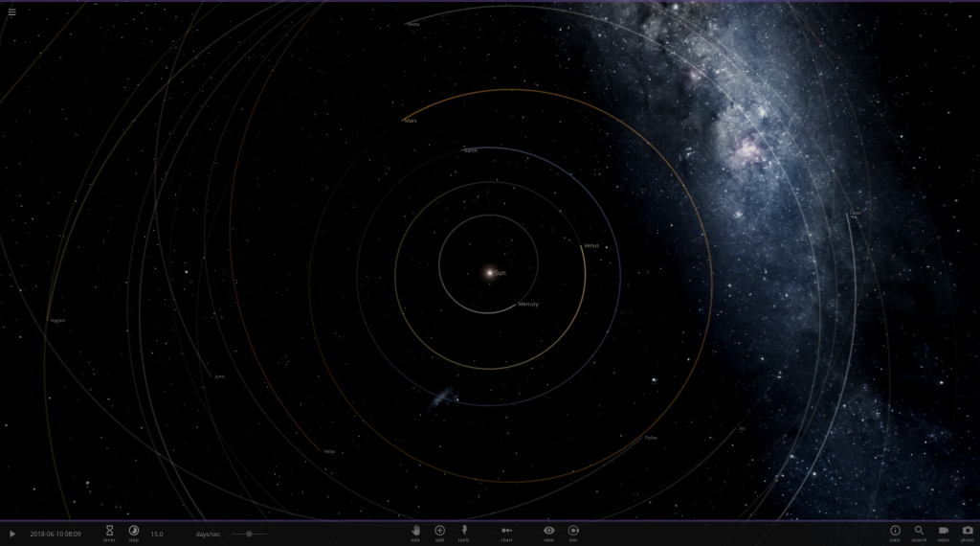Open the timer hourglass tool
980x546 pixels.
[109, 533]
